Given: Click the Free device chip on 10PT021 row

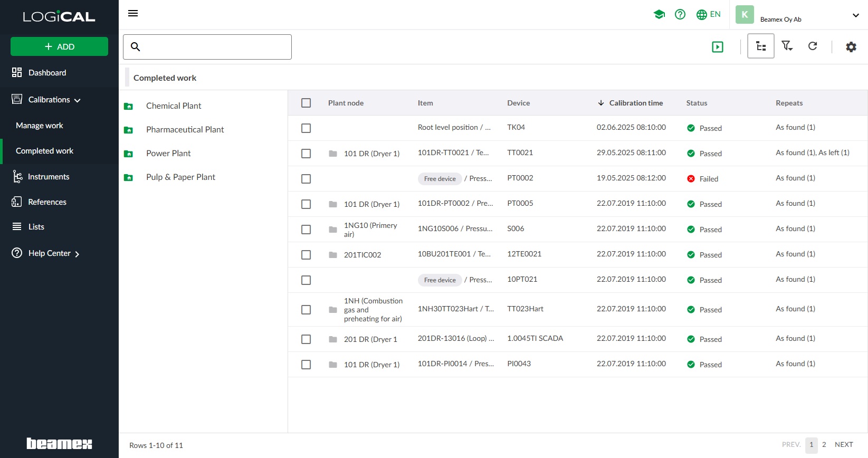Looking at the screenshot, I should point(440,280).
